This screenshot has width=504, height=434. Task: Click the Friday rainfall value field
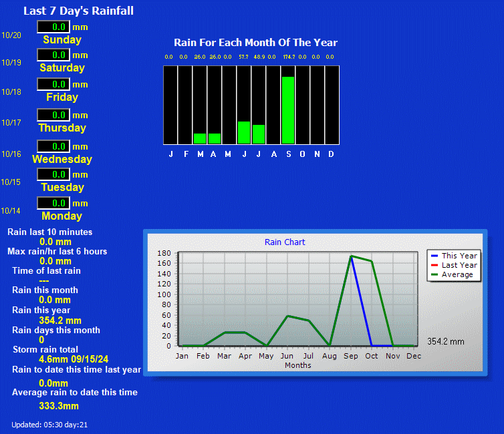click(53, 84)
